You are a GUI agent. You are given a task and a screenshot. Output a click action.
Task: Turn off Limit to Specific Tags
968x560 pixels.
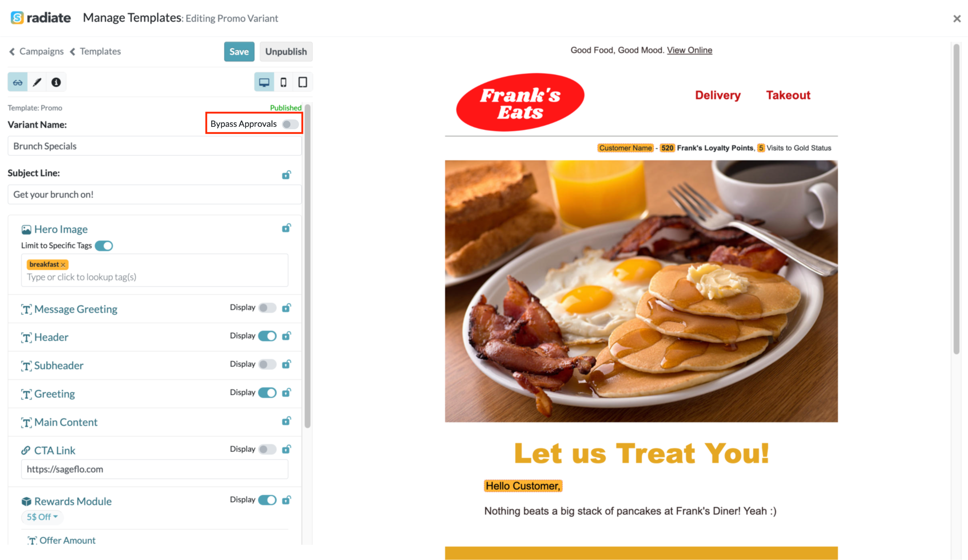104,246
